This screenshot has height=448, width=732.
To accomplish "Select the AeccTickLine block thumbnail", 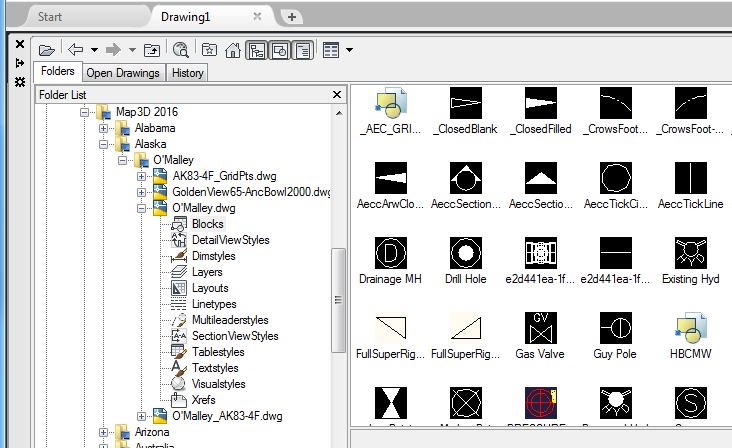I will [690, 178].
